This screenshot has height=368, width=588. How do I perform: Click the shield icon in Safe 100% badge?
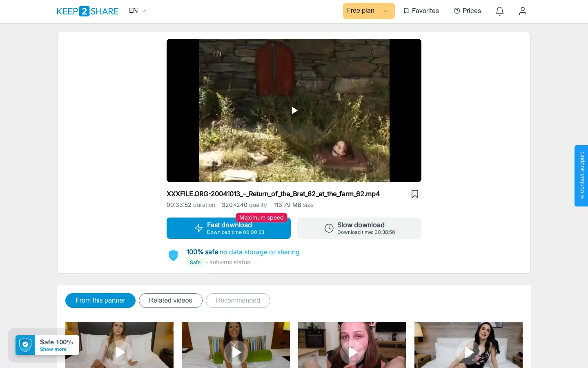tap(25, 345)
